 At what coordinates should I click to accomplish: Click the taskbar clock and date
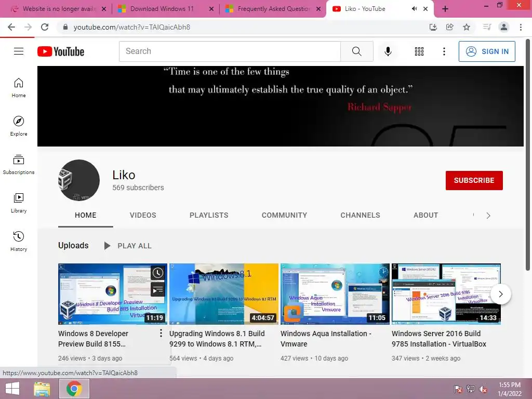coord(510,389)
